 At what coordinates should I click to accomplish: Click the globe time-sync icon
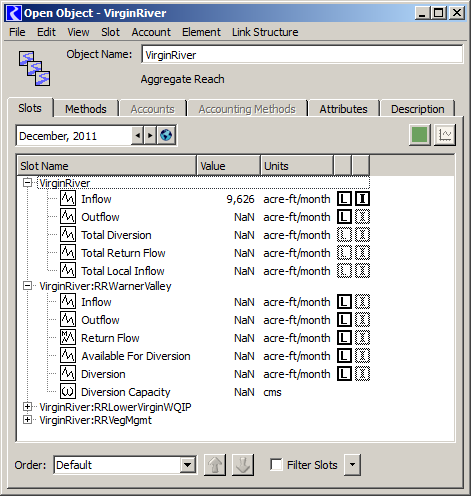tap(166, 136)
